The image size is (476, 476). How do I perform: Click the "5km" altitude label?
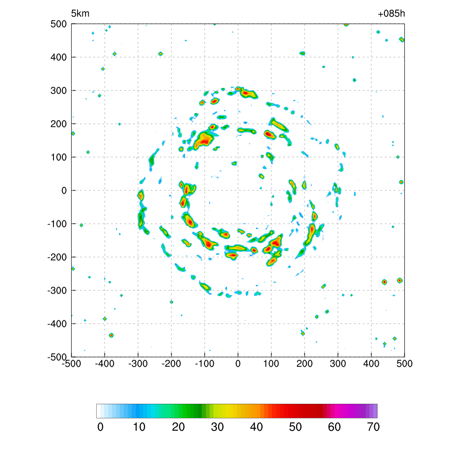80,13
